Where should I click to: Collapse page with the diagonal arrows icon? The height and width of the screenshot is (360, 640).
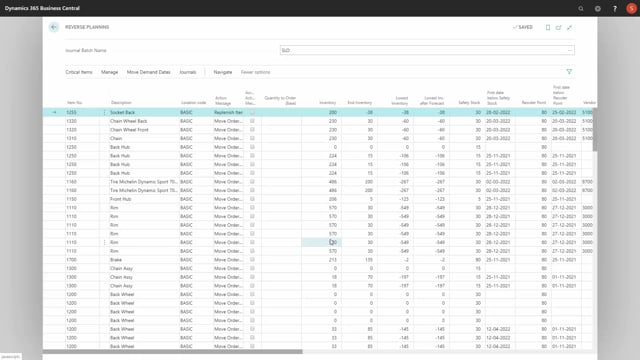point(569,27)
